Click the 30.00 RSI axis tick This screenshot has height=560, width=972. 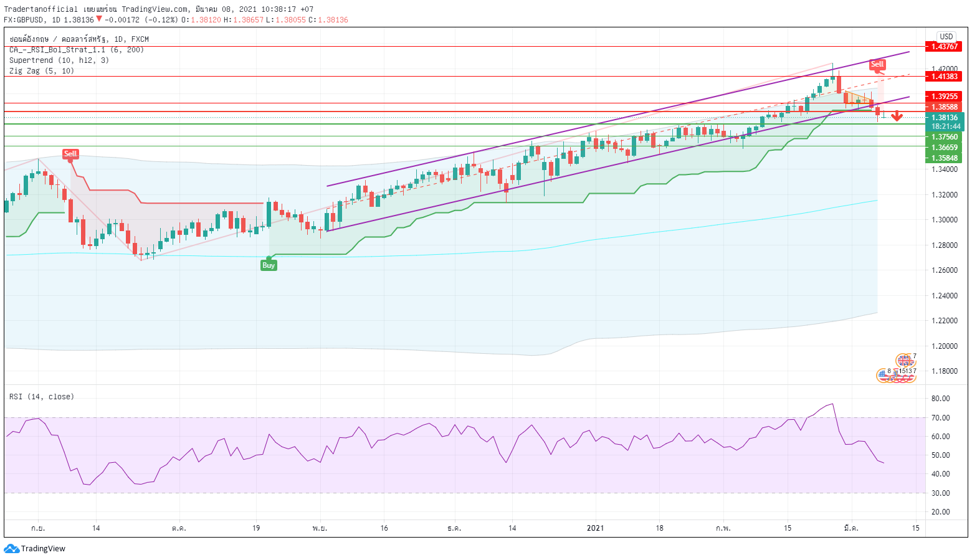[x=940, y=493]
